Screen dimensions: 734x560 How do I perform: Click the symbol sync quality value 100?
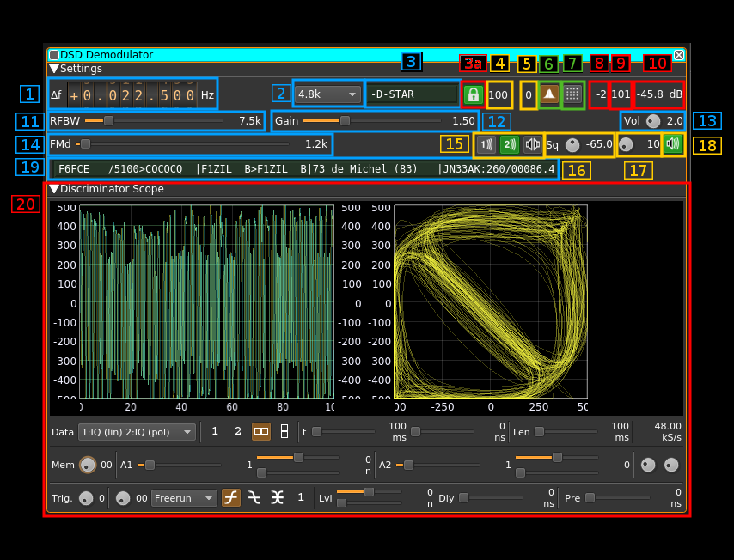tap(499, 95)
